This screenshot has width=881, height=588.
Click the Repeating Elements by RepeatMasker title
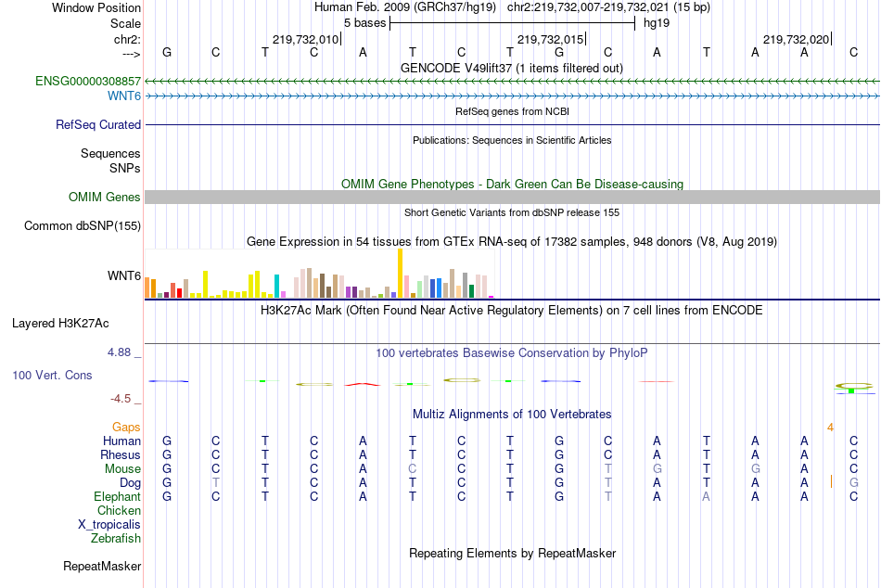point(513,553)
